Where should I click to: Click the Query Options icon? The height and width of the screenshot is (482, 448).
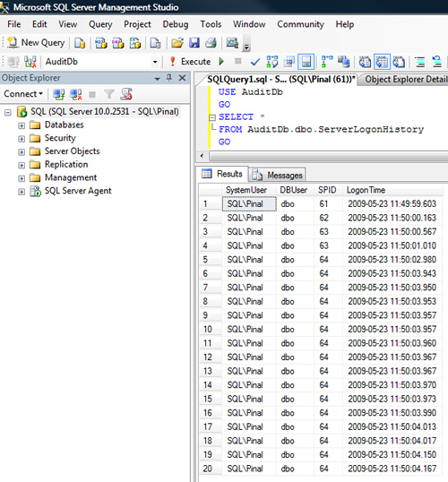pyautogui.click(x=289, y=62)
